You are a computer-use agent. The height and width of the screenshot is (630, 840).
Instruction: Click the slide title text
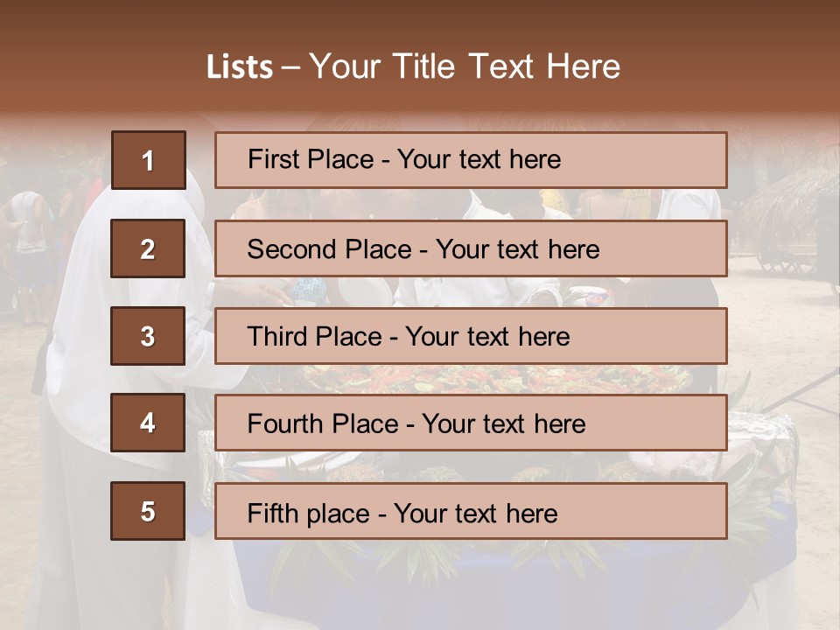pos(413,66)
